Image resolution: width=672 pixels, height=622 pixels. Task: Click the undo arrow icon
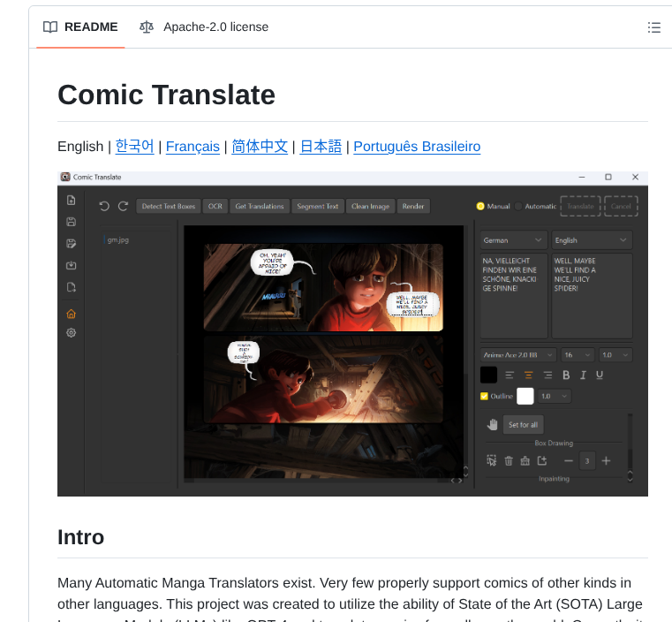(x=104, y=206)
